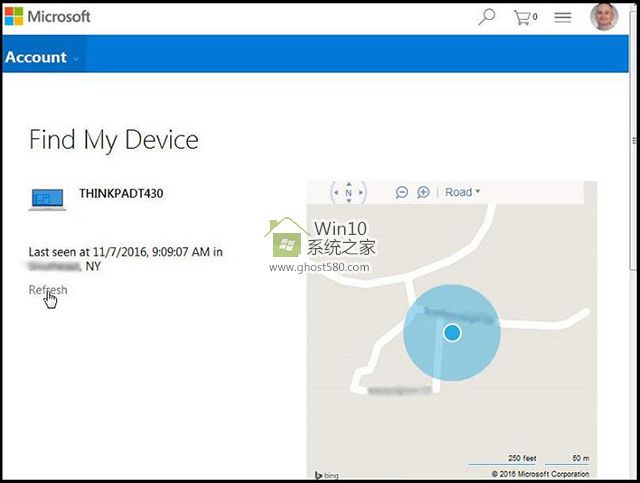
Task: Open the hamburger menu
Action: pyautogui.click(x=562, y=17)
